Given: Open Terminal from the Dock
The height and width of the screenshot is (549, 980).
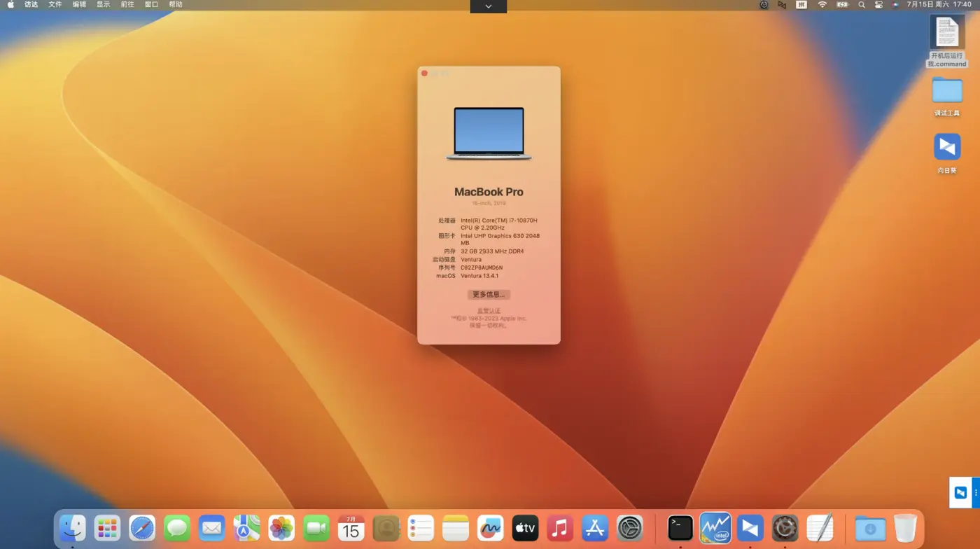Looking at the screenshot, I should pos(679,527).
